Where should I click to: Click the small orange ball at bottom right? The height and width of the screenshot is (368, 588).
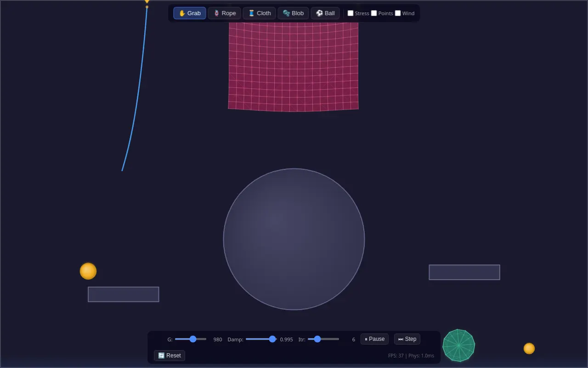529,348
